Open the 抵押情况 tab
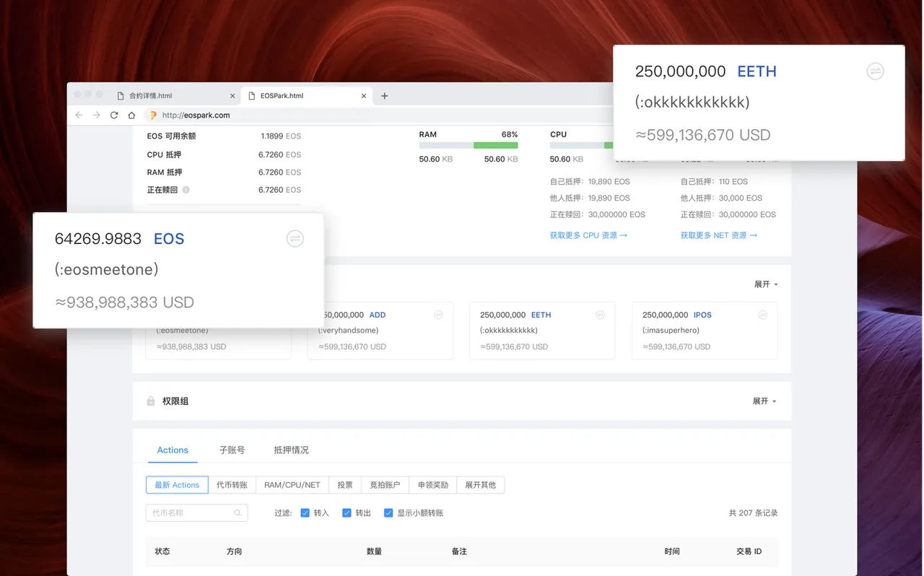This screenshot has width=924, height=576. (291, 450)
